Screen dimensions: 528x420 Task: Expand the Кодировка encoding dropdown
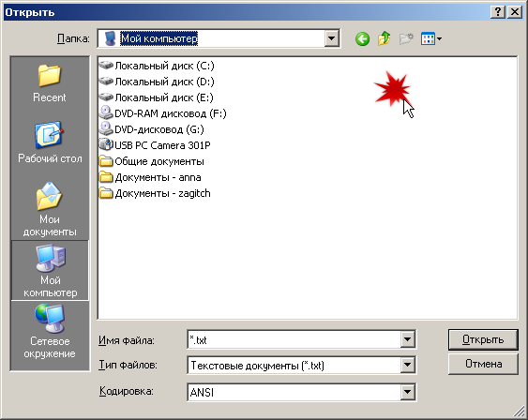click(407, 392)
